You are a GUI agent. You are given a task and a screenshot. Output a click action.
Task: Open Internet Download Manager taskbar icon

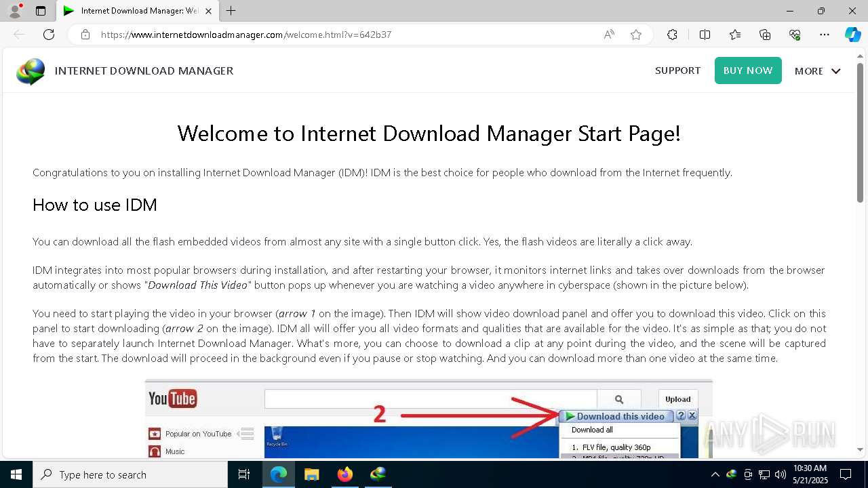coord(378,474)
